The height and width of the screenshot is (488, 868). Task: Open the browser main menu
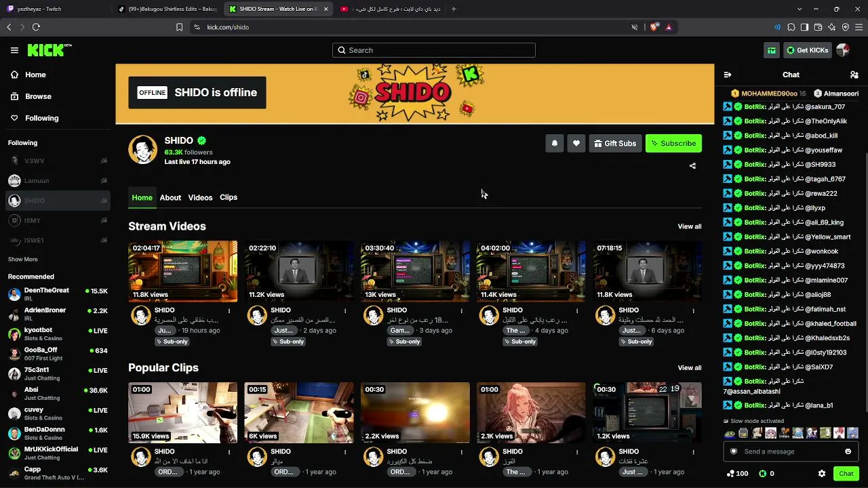click(x=859, y=27)
